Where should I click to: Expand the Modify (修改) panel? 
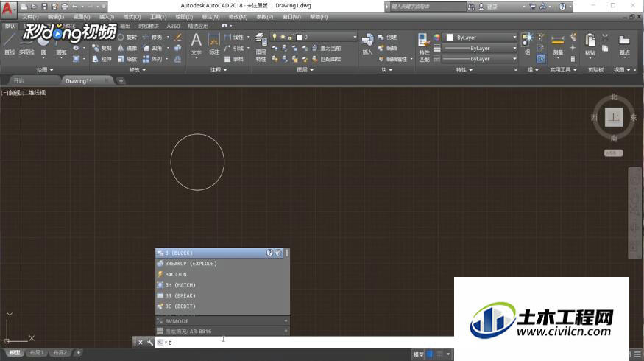coord(137,70)
